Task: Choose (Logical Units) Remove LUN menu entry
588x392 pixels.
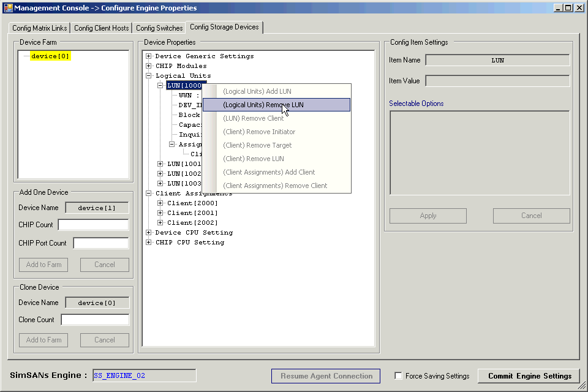Action: tap(276, 105)
